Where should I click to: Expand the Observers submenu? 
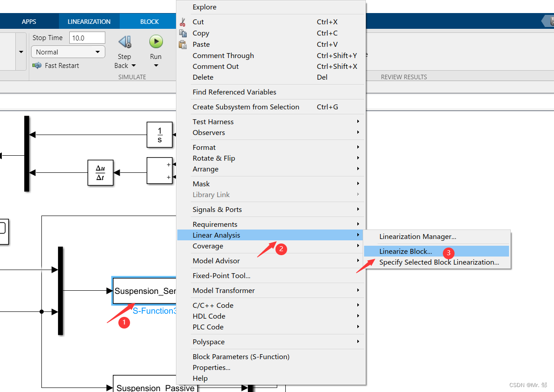point(271,132)
